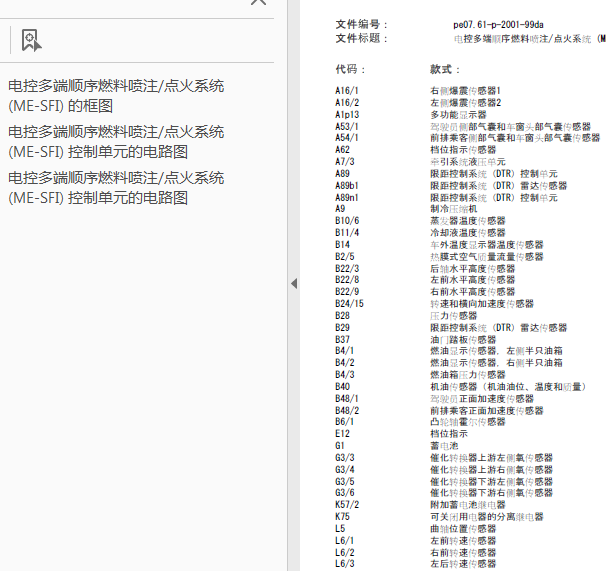Click the 文件编号 label
Viewport: 606px width, 571px height.
(x=361, y=24)
